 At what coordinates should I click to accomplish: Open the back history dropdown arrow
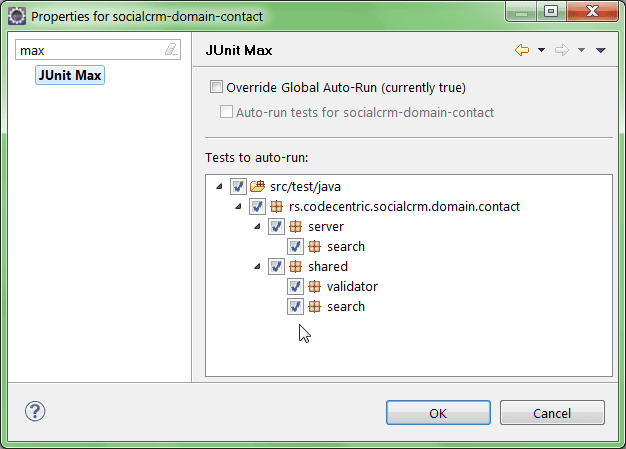coord(541,50)
